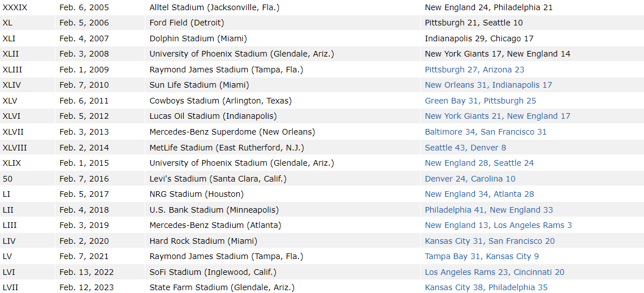The height and width of the screenshot is (293, 644).
Task: Open Green Bay 31, Pittsburgh 25 link
Action: (x=481, y=101)
